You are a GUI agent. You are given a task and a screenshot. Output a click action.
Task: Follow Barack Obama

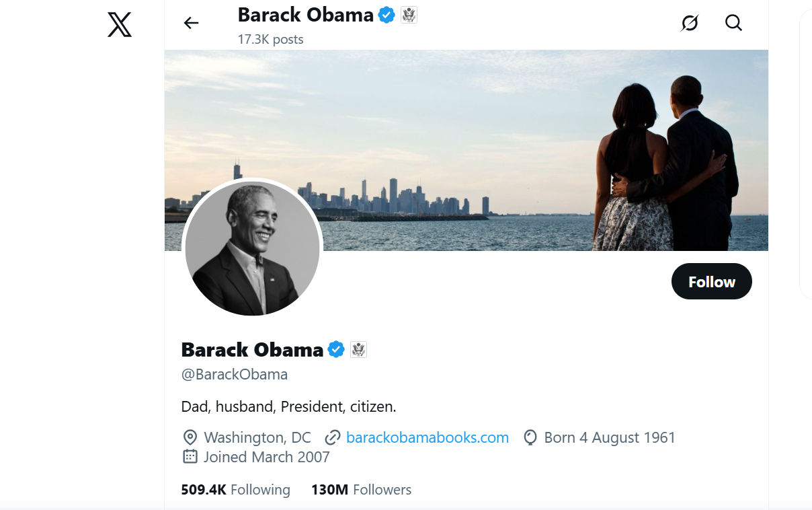point(711,281)
